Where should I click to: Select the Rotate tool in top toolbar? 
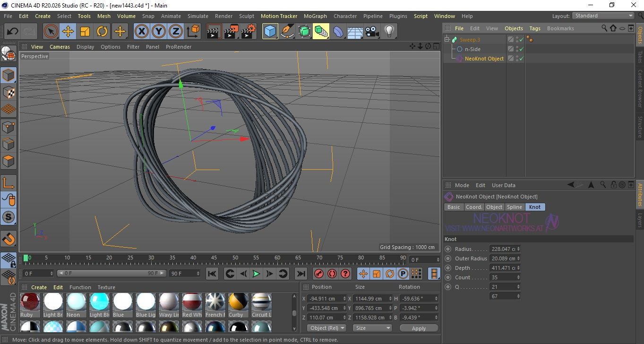click(102, 32)
